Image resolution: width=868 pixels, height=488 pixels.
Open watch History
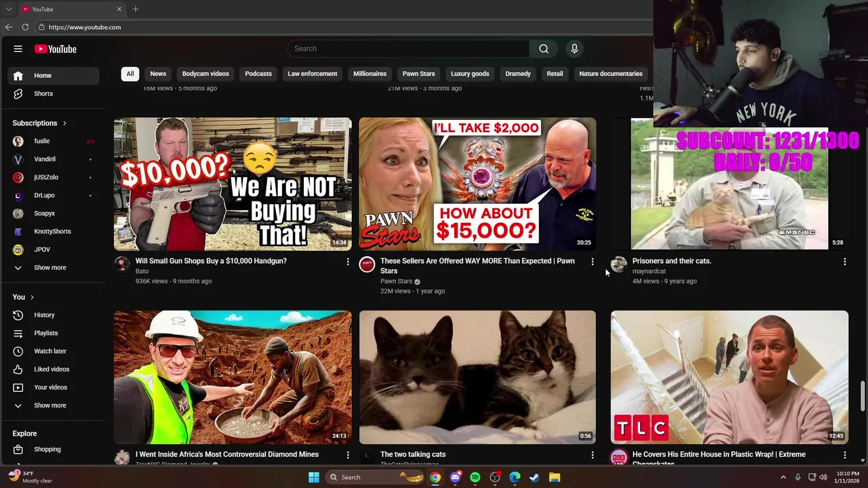(54, 315)
